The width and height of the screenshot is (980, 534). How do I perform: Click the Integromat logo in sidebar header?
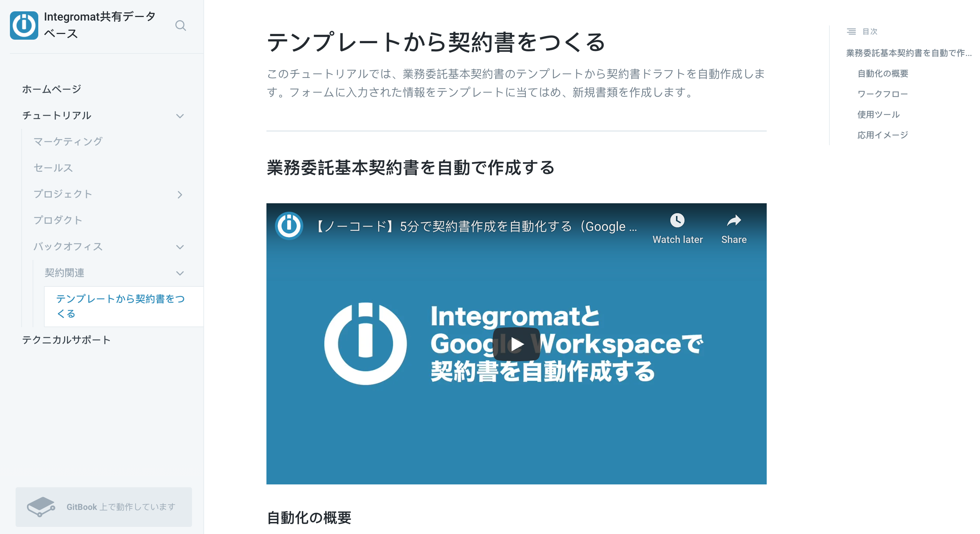tap(24, 25)
